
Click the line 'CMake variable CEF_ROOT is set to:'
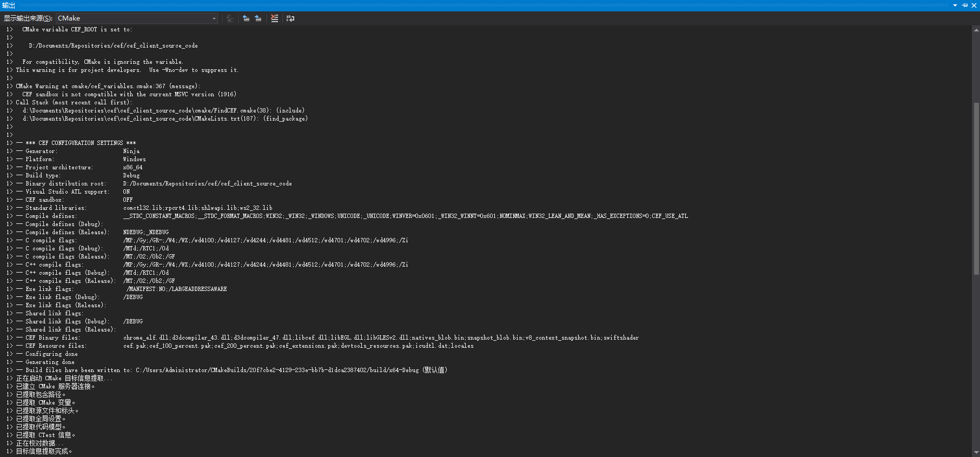[77, 30]
